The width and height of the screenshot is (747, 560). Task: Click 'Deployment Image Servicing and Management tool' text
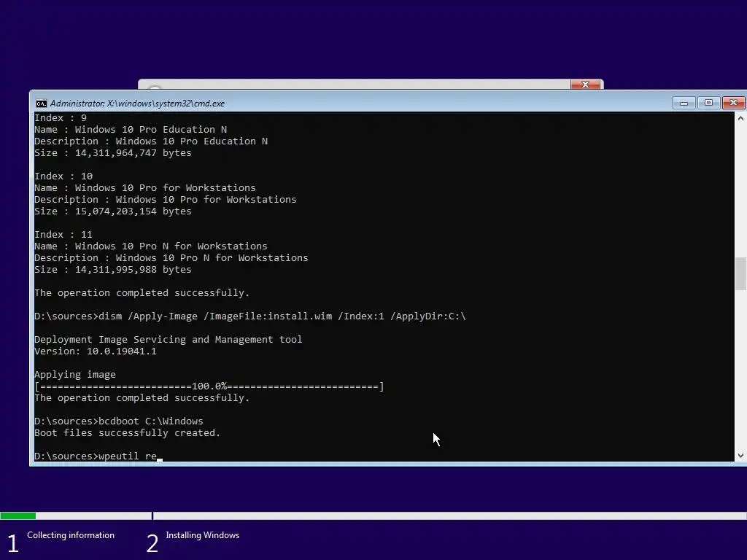169,340
